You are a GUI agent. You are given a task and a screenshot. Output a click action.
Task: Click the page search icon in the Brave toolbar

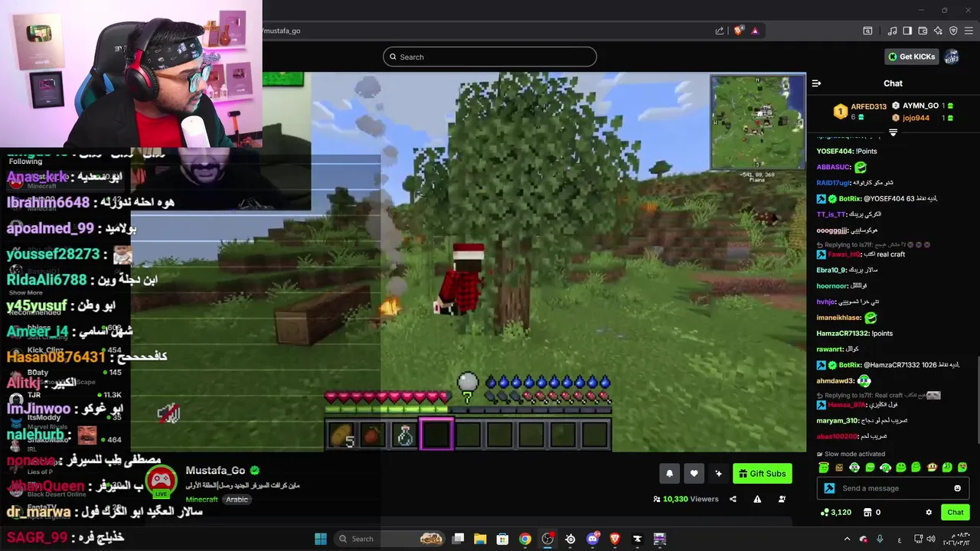click(x=867, y=31)
